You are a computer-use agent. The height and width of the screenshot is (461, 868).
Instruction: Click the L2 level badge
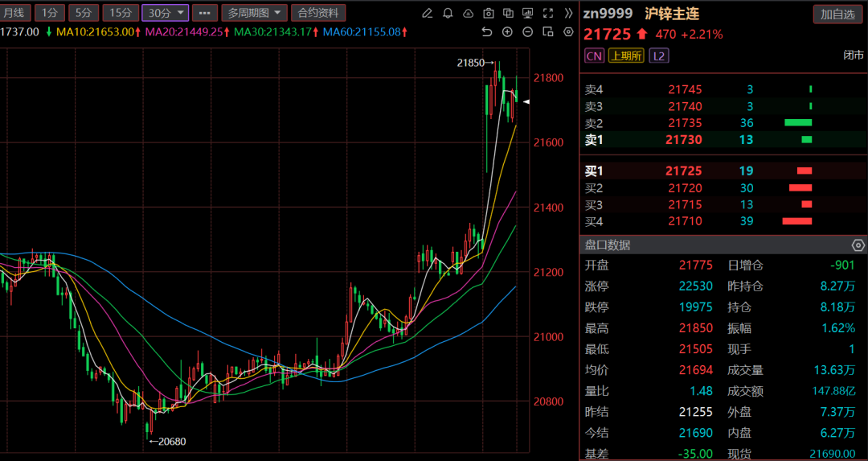pyautogui.click(x=659, y=56)
